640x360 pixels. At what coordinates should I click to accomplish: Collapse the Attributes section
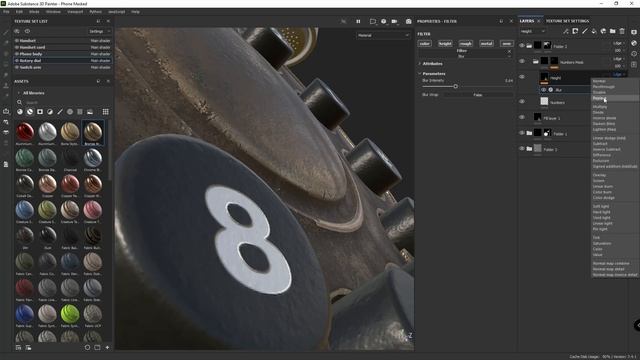419,64
